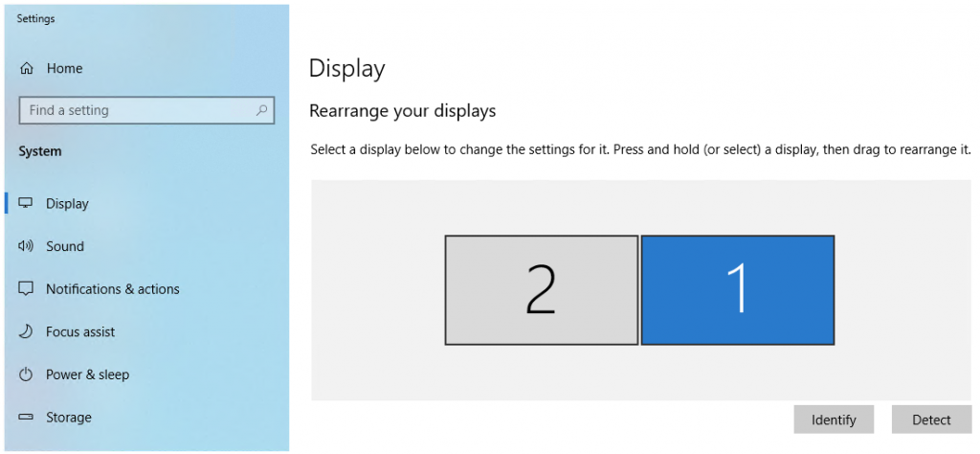Click the Focus assist moon icon
The image size is (980, 454).
26,332
